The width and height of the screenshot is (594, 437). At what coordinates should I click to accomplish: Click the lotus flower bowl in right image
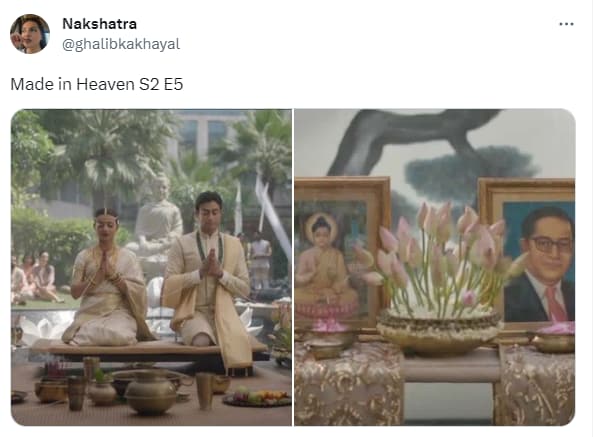(439, 280)
